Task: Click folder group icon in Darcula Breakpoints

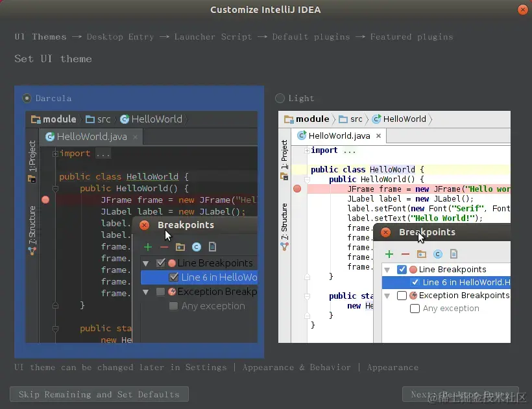Action: [180, 247]
